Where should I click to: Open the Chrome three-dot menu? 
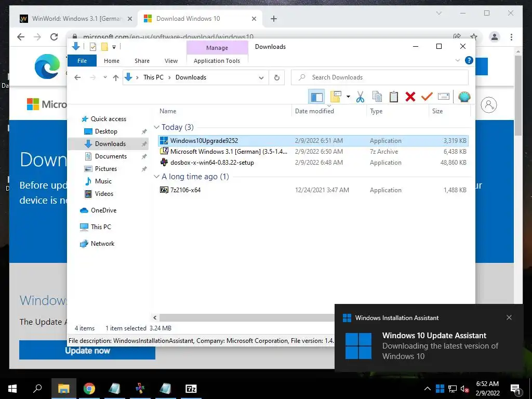coord(512,37)
